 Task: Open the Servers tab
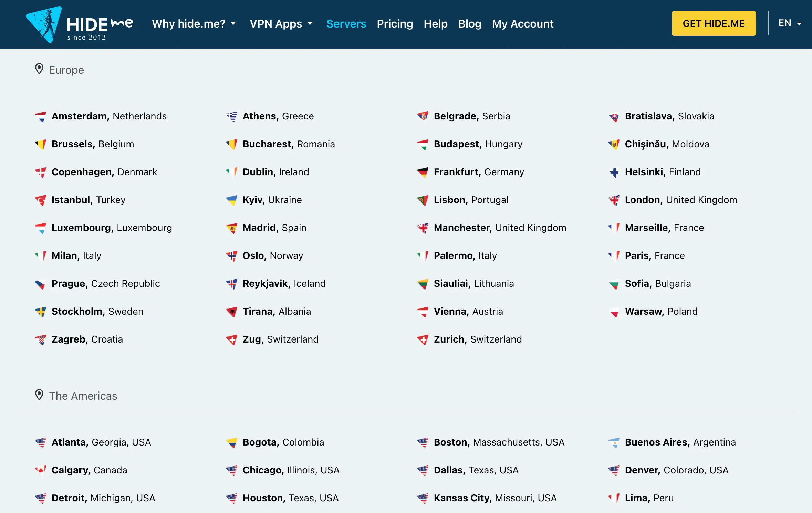(x=346, y=24)
